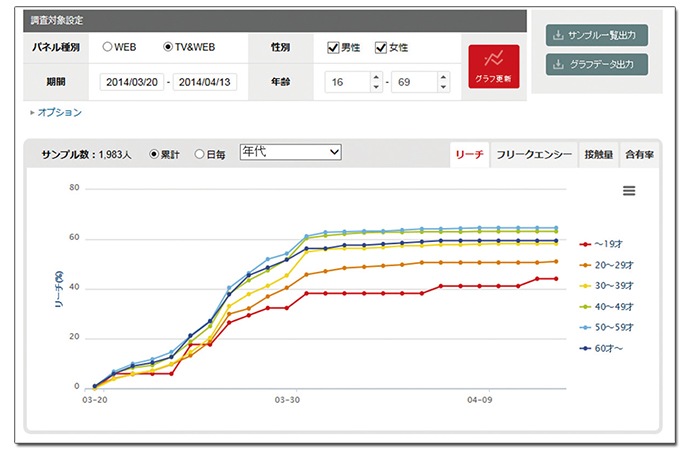Click the 03-20 x-axis date label
The width and height of the screenshot is (690, 450).
tap(95, 400)
